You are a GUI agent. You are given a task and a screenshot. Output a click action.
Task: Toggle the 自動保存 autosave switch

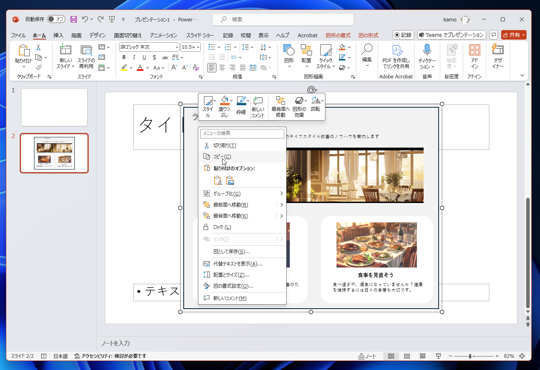(56, 19)
